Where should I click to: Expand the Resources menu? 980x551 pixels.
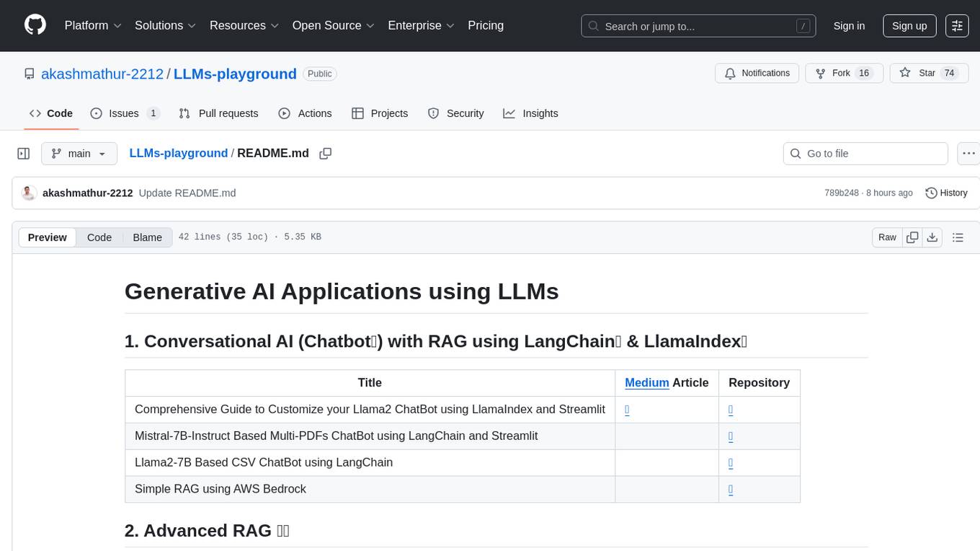244,25
